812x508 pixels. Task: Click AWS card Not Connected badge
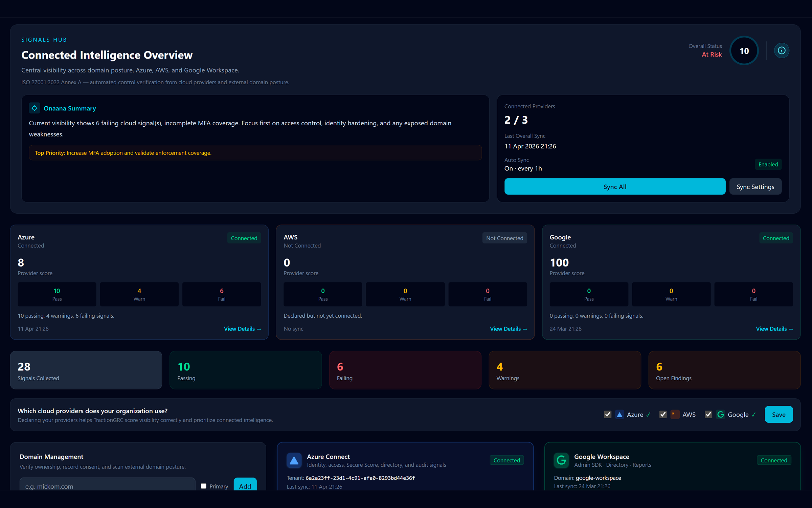point(504,238)
